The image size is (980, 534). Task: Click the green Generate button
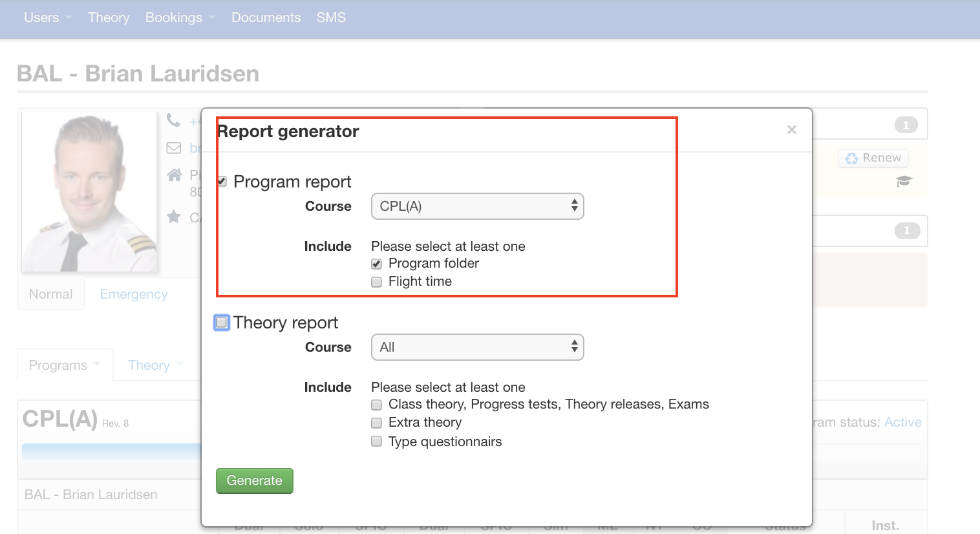254,480
